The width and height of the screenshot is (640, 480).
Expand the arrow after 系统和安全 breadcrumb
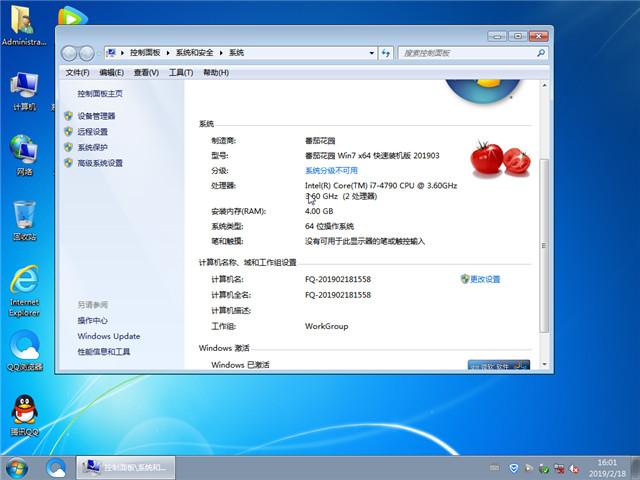(x=221, y=53)
